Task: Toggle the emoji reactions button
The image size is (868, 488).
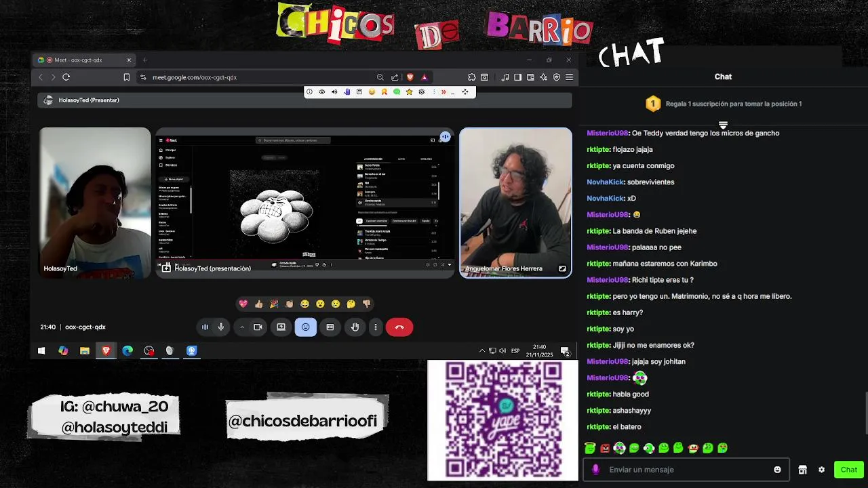Action: pos(305,327)
